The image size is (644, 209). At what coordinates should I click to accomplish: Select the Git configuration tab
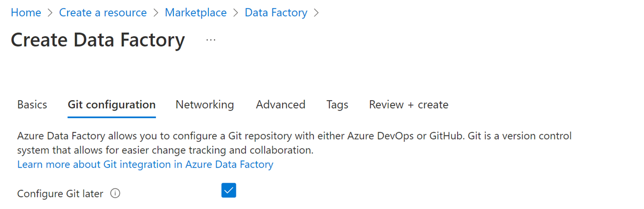pyautogui.click(x=111, y=105)
